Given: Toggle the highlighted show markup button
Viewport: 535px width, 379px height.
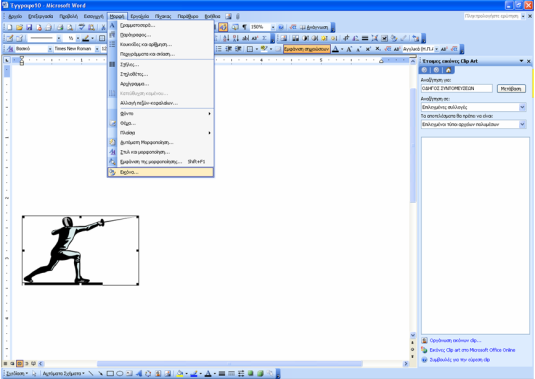Looking at the screenshot, I should [306, 49].
